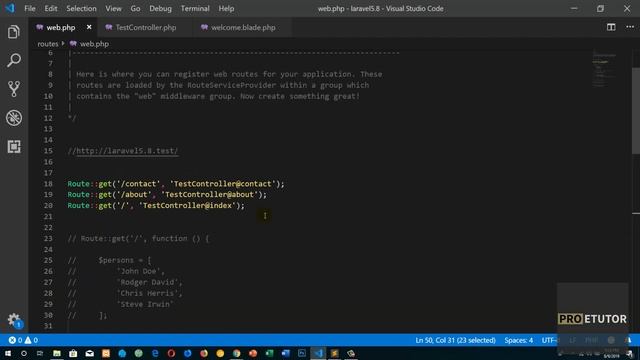The width and height of the screenshot is (640, 360).
Task: Open Photoshop from the taskbar
Action: tap(302, 353)
